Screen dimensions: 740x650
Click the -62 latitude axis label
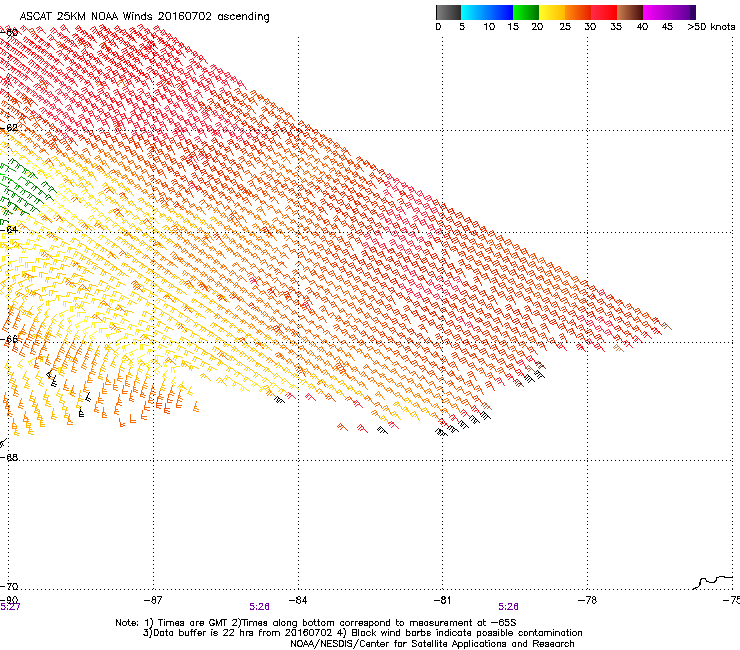click(x=9, y=128)
